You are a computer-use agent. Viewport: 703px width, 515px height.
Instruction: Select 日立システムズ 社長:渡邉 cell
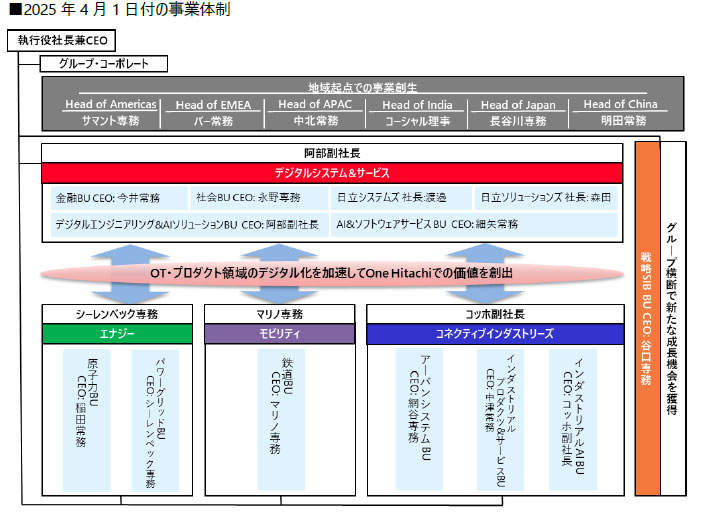pos(401,198)
